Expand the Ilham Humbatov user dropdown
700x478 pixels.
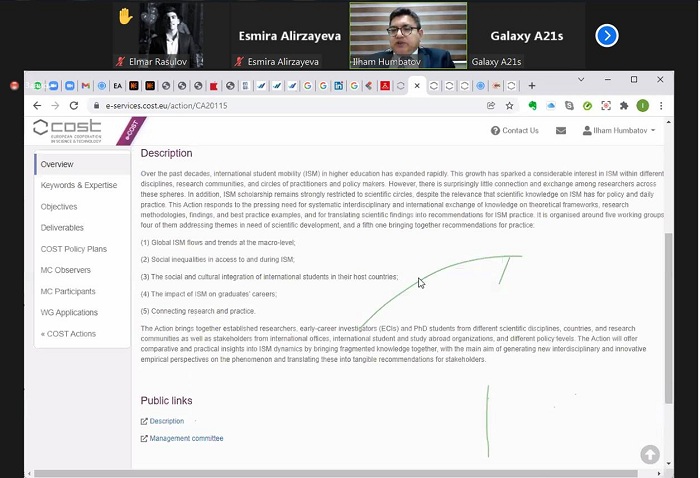pyautogui.click(x=619, y=131)
